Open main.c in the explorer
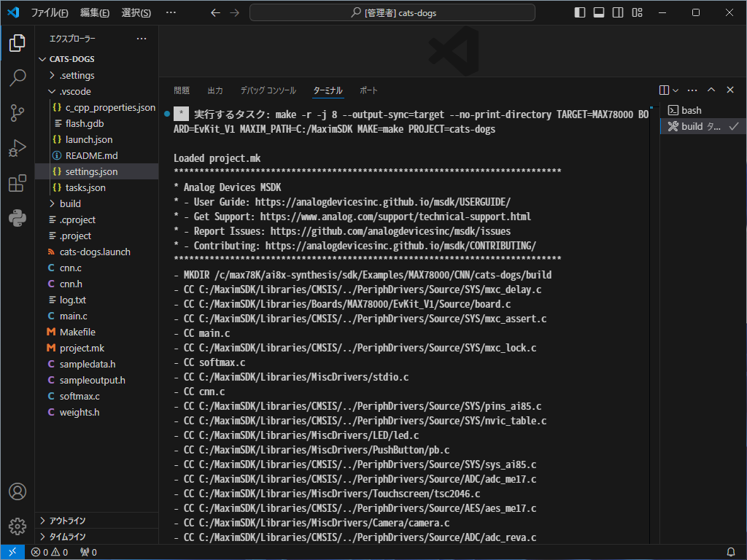This screenshot has width=747, height=560. 73,316
